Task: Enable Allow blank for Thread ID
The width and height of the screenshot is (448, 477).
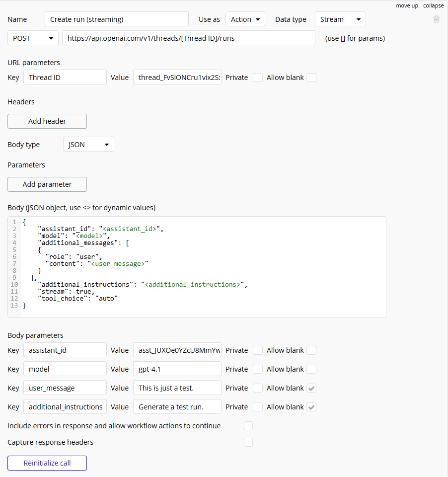Action: (311, 78)
